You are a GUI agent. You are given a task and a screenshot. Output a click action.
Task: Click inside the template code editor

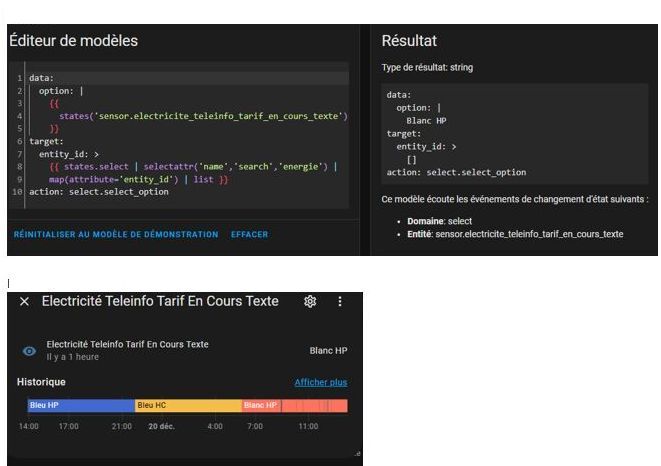pos(200,130)
